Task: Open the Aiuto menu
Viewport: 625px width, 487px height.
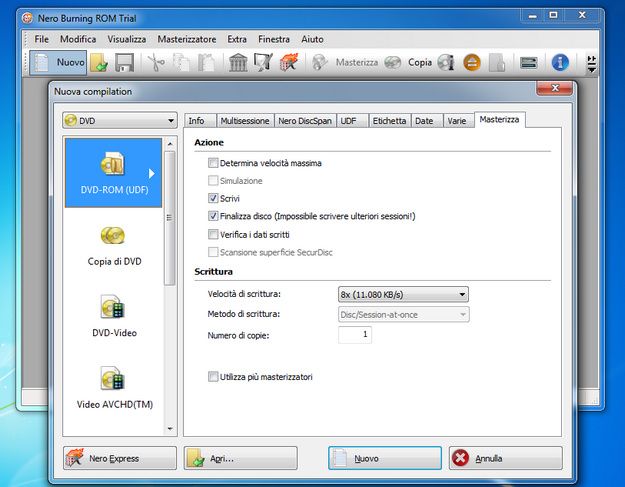Action: click(x=312, y=39)
